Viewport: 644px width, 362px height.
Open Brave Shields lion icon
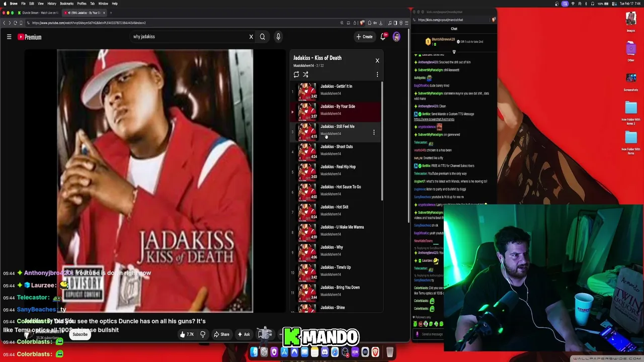tap(362, 23)
